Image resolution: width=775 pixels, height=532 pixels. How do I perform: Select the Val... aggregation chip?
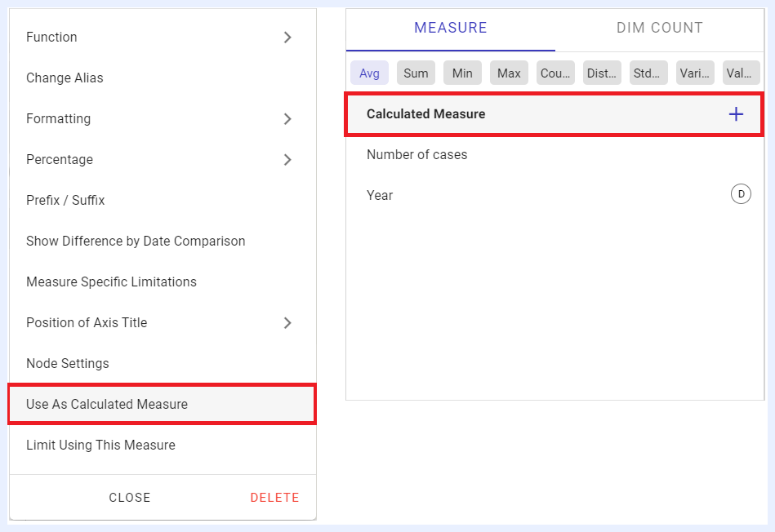click(x=741, y=73)
